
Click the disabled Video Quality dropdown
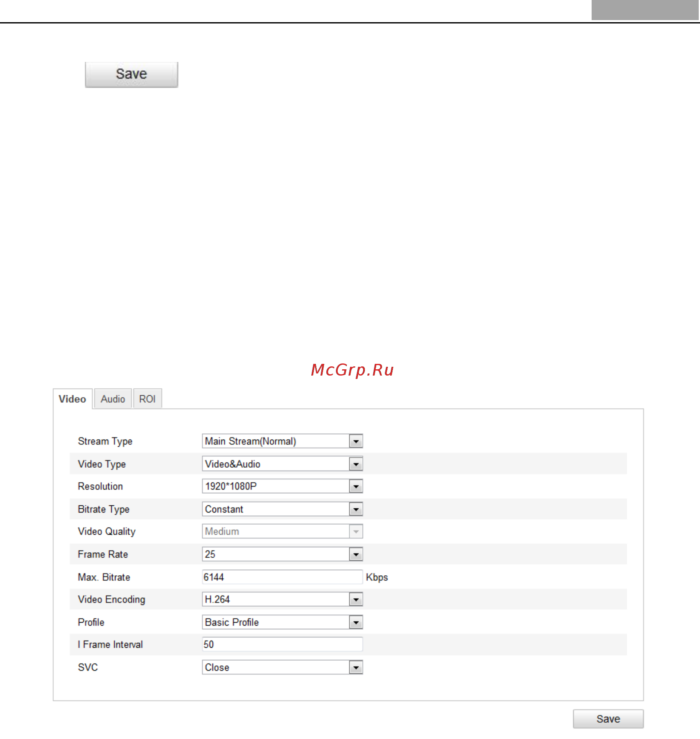[282, 531]
